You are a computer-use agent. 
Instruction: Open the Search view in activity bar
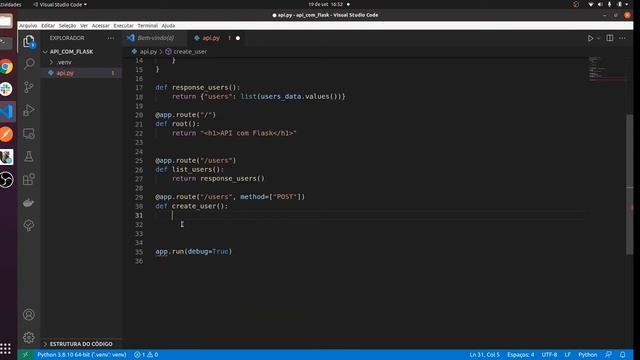click(x=29, y=63)
